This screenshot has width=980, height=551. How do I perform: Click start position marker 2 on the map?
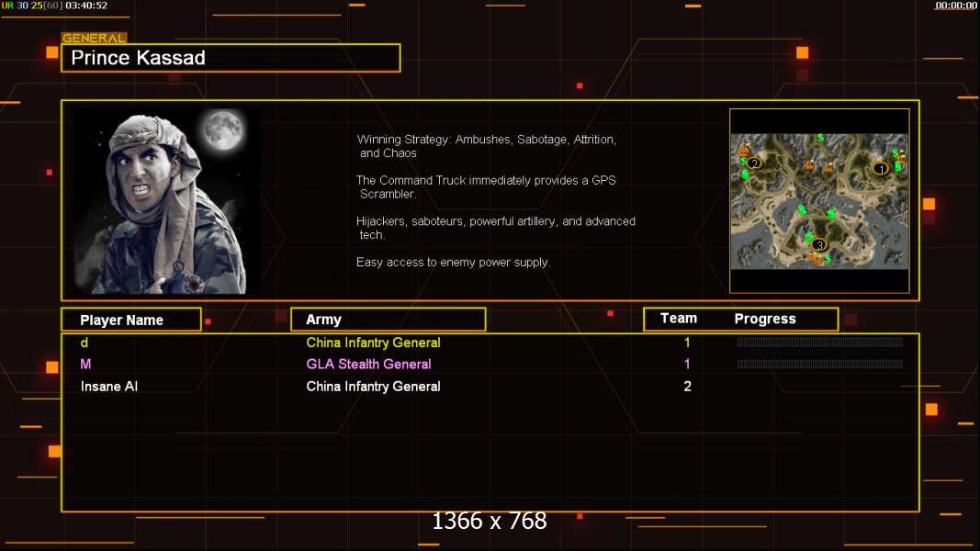(754, 163)
